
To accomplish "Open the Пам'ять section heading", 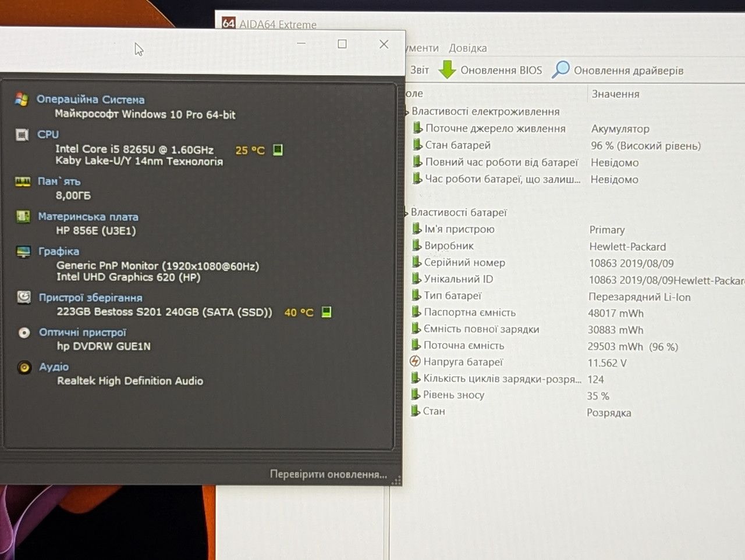I will point(59,181).
